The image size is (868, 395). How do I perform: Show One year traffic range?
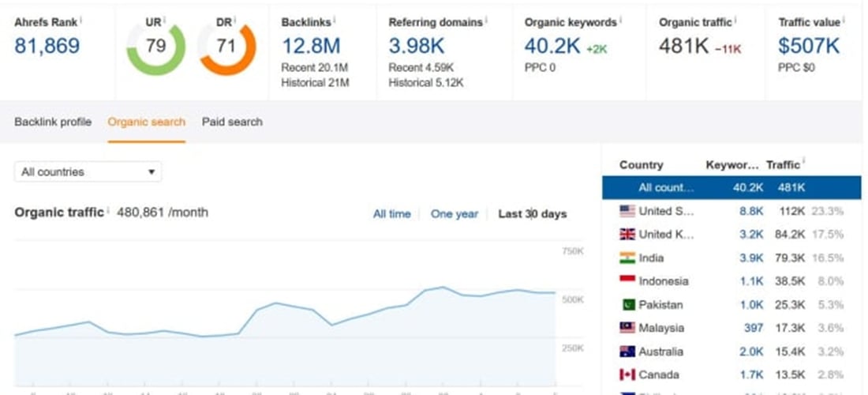[x=454, y=214]
